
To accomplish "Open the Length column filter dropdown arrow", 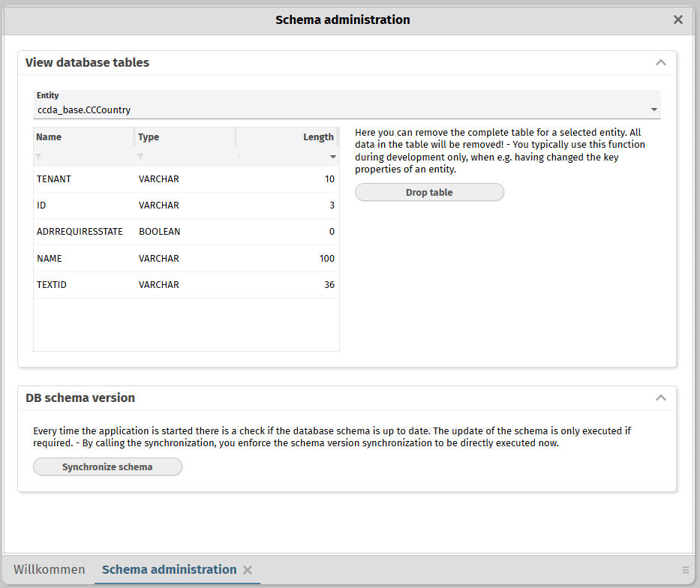I will 333,157.
